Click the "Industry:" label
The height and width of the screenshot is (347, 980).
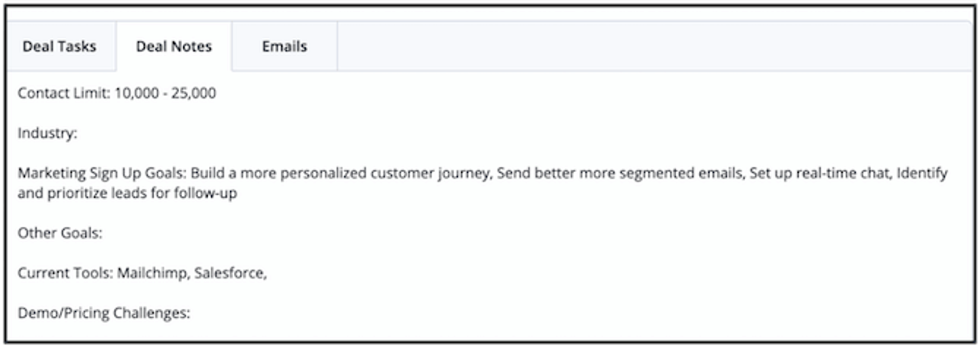click(47, 133)
